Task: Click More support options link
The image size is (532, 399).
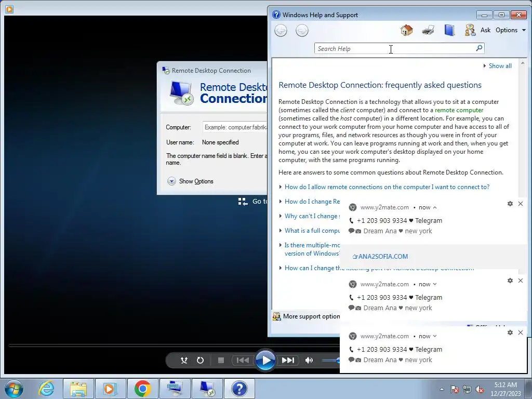Action: (x=312, y=316)
